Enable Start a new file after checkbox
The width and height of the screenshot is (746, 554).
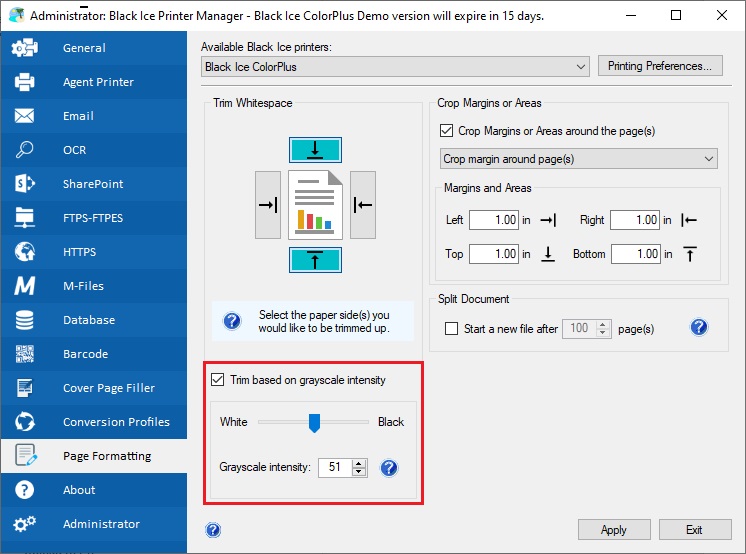[451, 328]
